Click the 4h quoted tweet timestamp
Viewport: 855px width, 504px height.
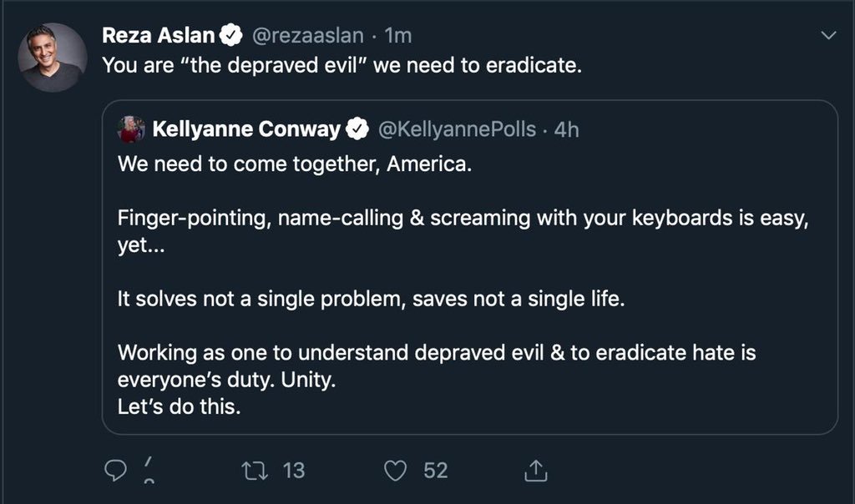[x=566, y=129]
